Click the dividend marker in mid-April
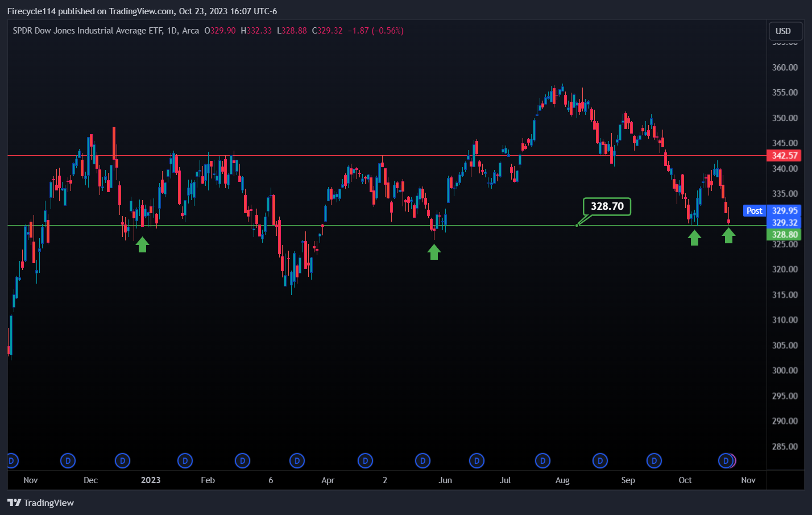 click(x=365, y=460)
